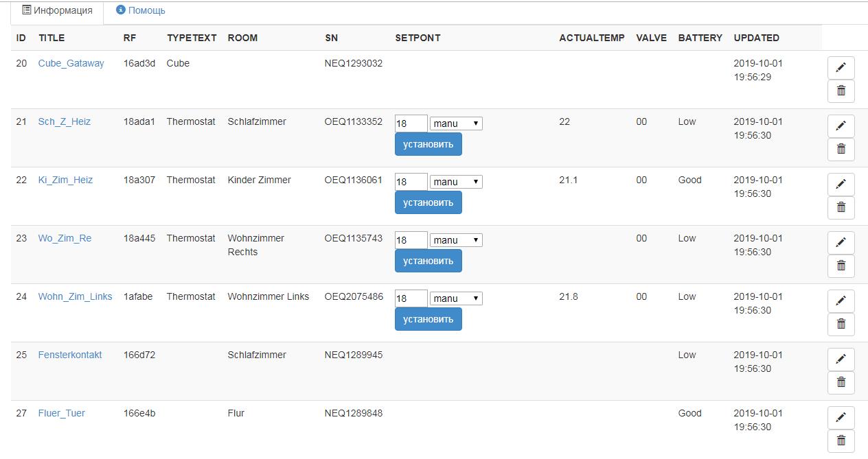The width and height of the screenshot is (868, 459).
Task: Click установить button for Sch_Z_Heiz
Action: (428, 144)
